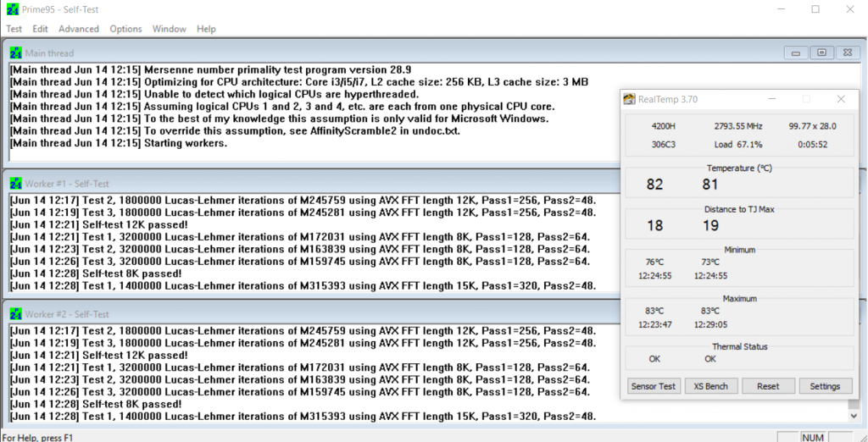Maximize the Main thread child window
Viewport: 868px width, 442px height.
click(821, 52)
